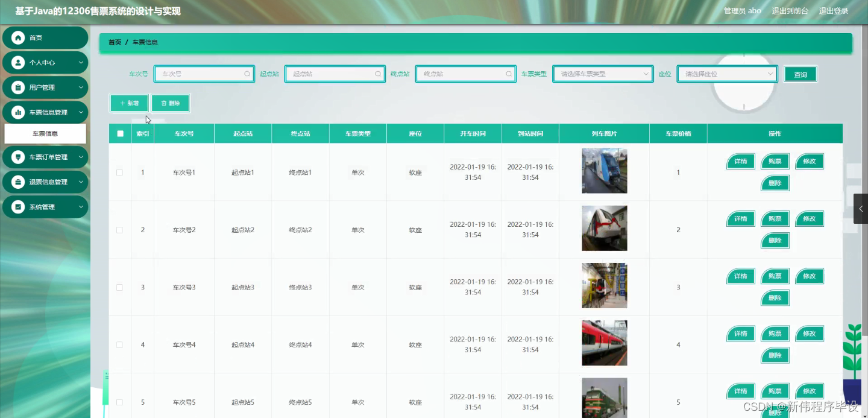Open 首页 from the breadcrumb
Image resolution: width=868 pixels, height=418 pixels.
coord(114,42)
